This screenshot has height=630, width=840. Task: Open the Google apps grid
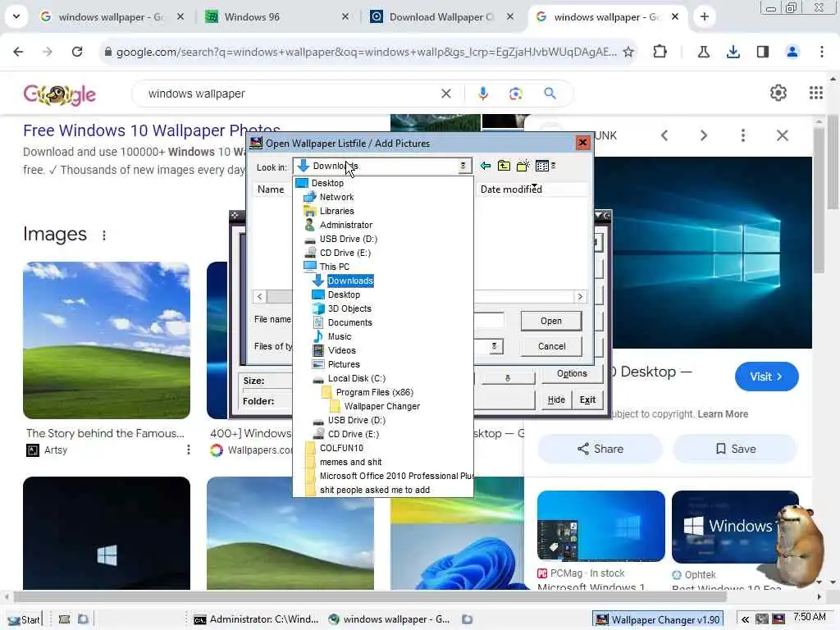pos(816,94)
